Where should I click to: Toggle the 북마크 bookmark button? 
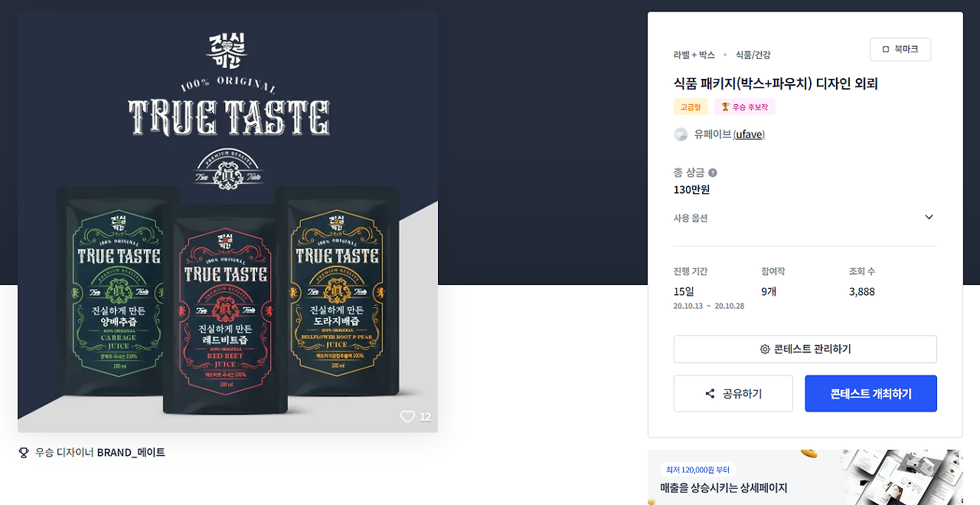coord(900,49)
